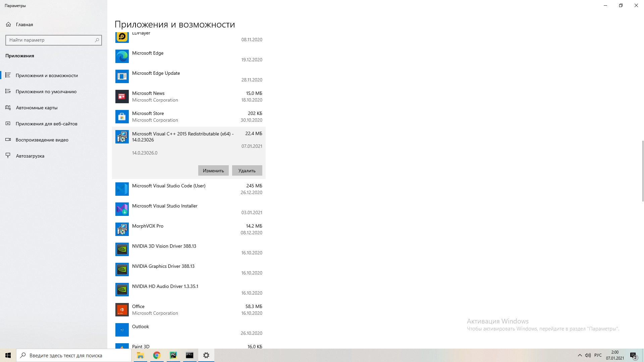This screenshot has width=644, height=362.
Task: Click the taskbar clock showing 2:00
Action: (x=615, y=355)
